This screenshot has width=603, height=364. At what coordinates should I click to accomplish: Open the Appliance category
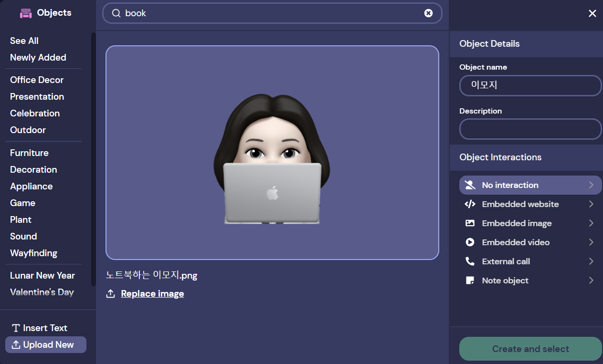31,186
